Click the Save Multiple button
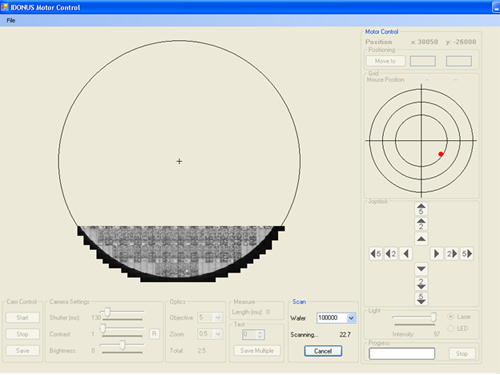The height and width of the screenshot is (375, 500). pos(257,351)
